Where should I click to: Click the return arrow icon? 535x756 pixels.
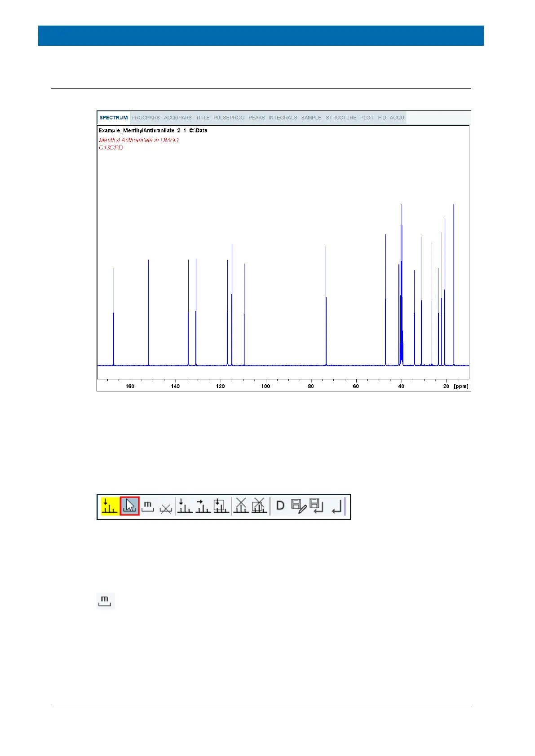tap(337, 507)
